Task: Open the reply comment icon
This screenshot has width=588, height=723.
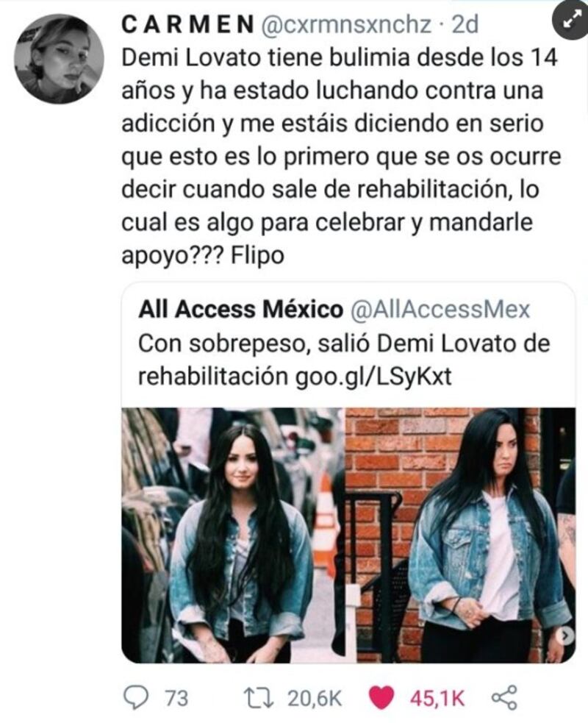Action: coord(137,698)
